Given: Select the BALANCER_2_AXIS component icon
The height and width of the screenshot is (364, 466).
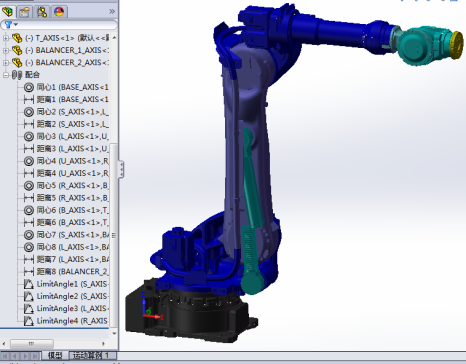Looking at the screenshot, I should 17,63.
